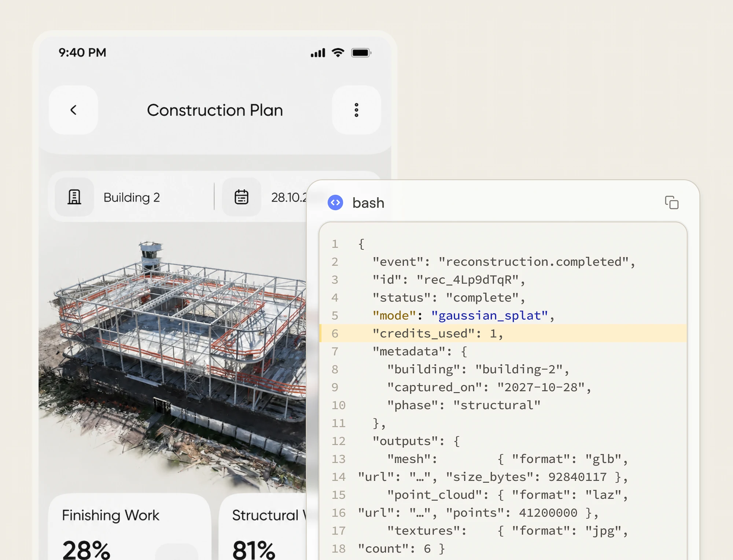Click the "textures" format jpg line
Image resolution: width=733 pixels, height=560 pixels.
click(507, 531)
